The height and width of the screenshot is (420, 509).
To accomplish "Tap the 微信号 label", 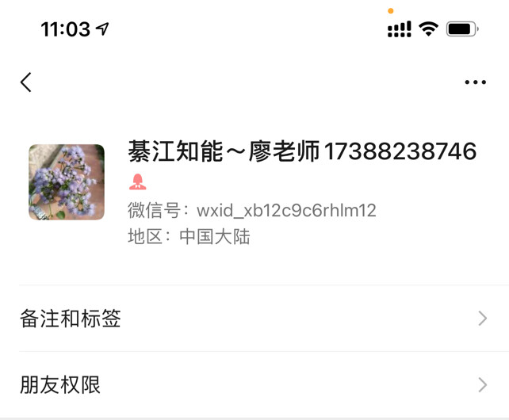I will [x=154, y=210].
